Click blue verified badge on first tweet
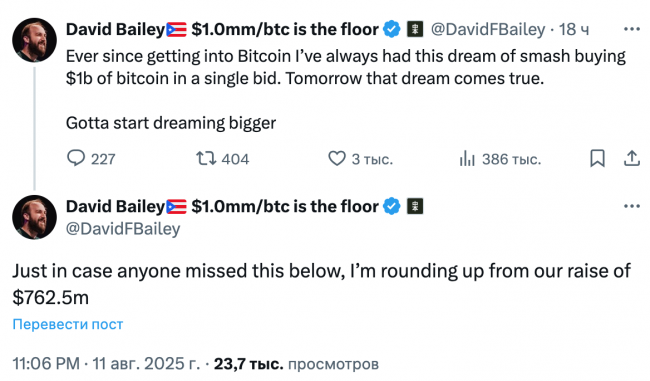The image size is (650, 381). tap(392, 29)
